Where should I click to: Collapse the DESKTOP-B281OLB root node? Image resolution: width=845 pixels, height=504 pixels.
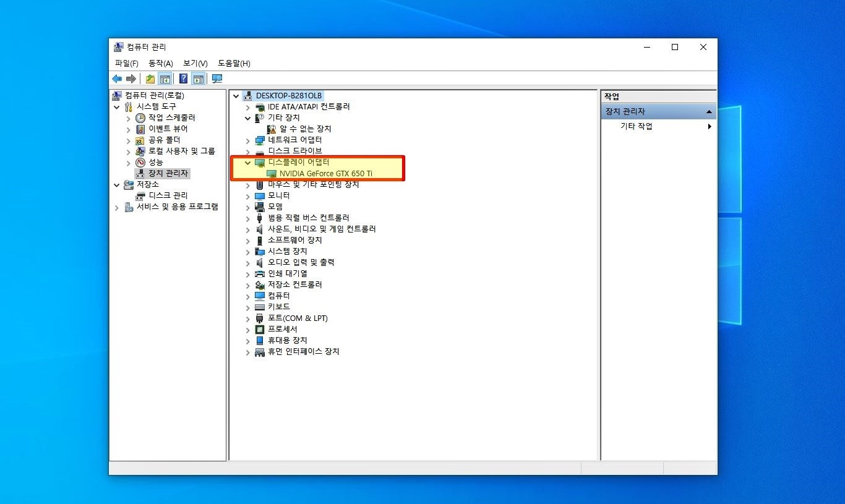(236, 96)
